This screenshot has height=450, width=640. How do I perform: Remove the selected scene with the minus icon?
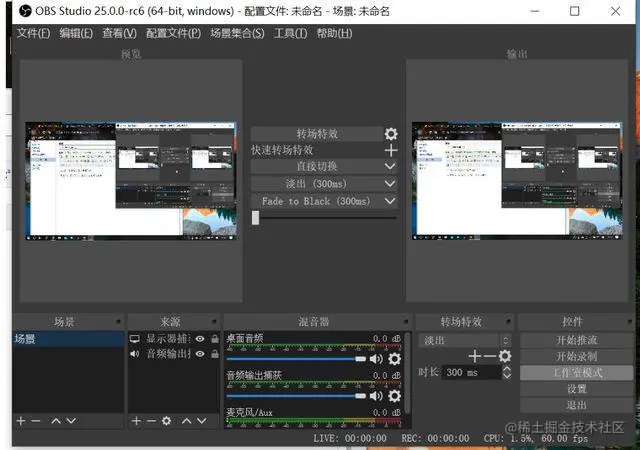(36, 421)
